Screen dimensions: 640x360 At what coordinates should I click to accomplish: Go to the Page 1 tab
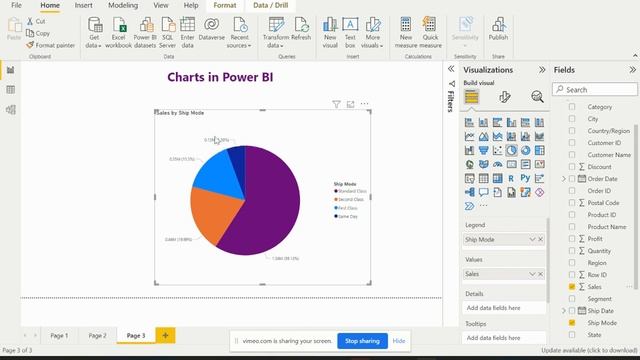click(x=59, y=336)
